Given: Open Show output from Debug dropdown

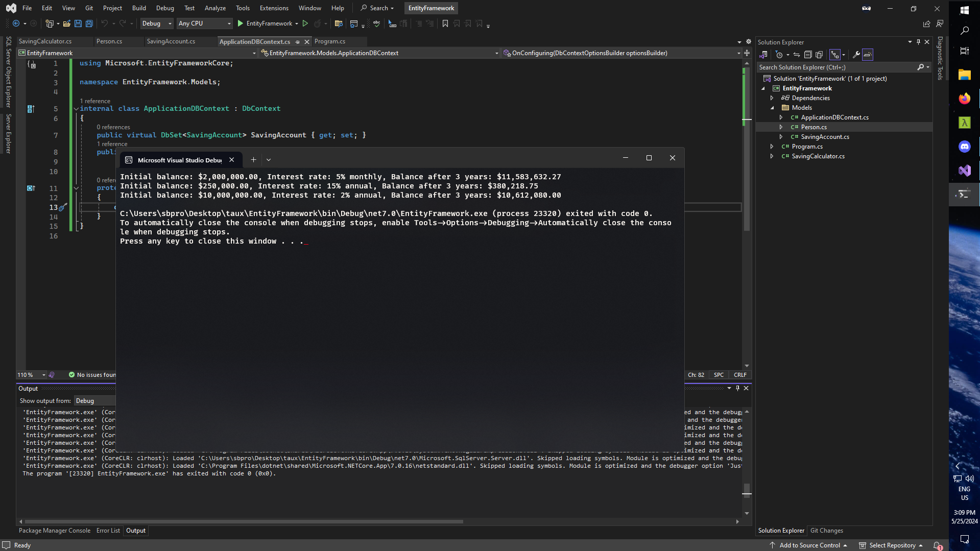Looking at the screenshot, I should (x=95, y=401).
